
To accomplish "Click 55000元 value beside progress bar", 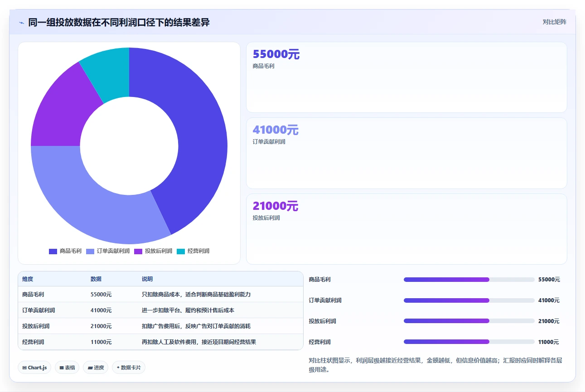I will 549,280.
